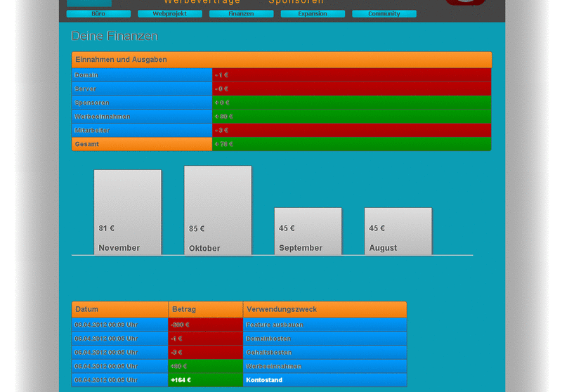Select the August bar in chart

pos(398,231)
